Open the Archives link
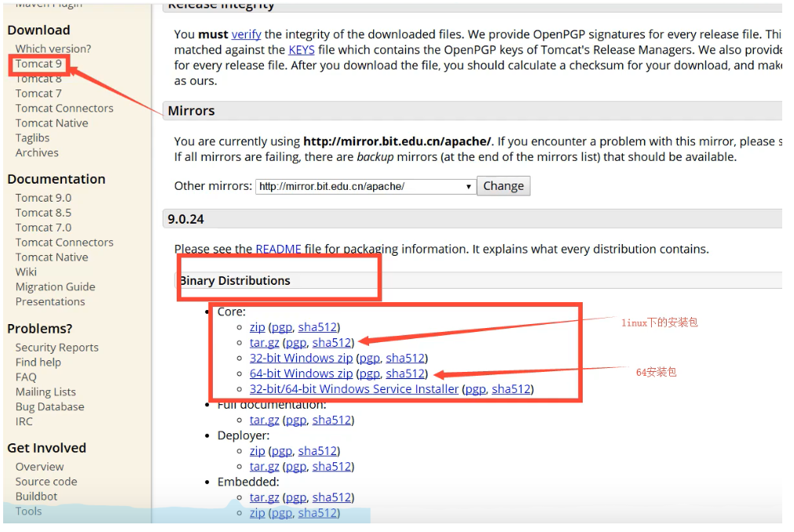Viewport: 794px width, 532px height. (37, 153)
